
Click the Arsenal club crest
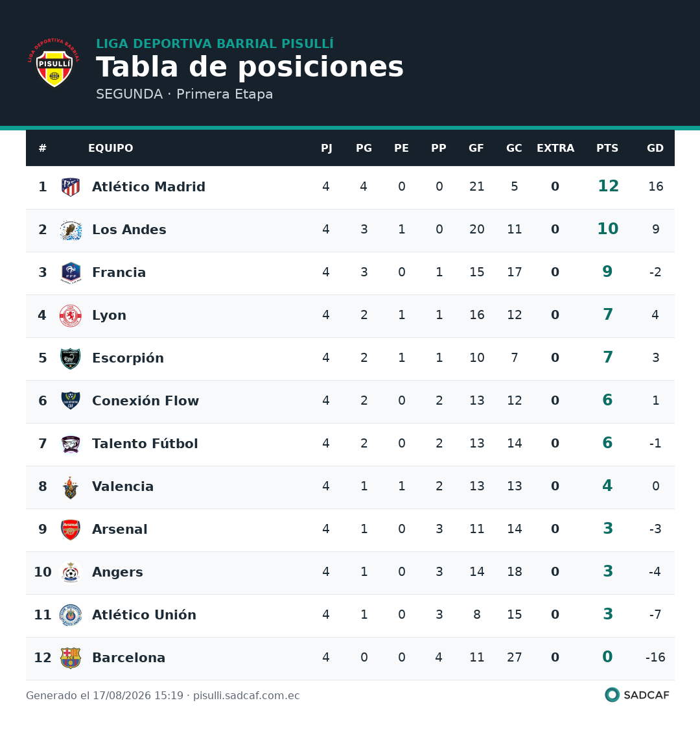[71, 529]
